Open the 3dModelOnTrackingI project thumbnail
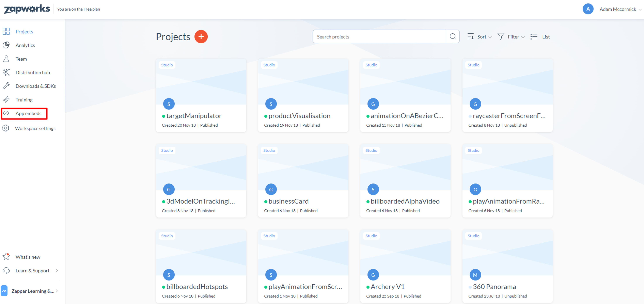This screenshot has height=304, width=644. (201, 167)
